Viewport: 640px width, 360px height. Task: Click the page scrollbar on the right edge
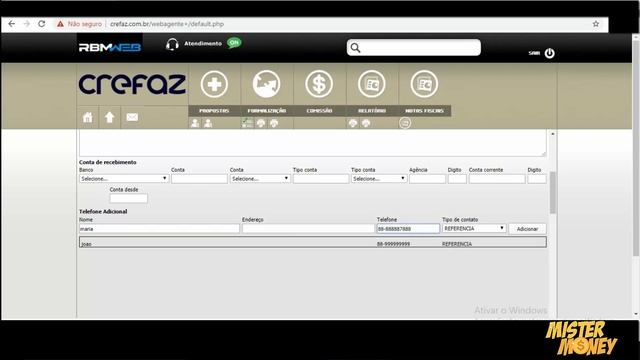click(636, 147)
